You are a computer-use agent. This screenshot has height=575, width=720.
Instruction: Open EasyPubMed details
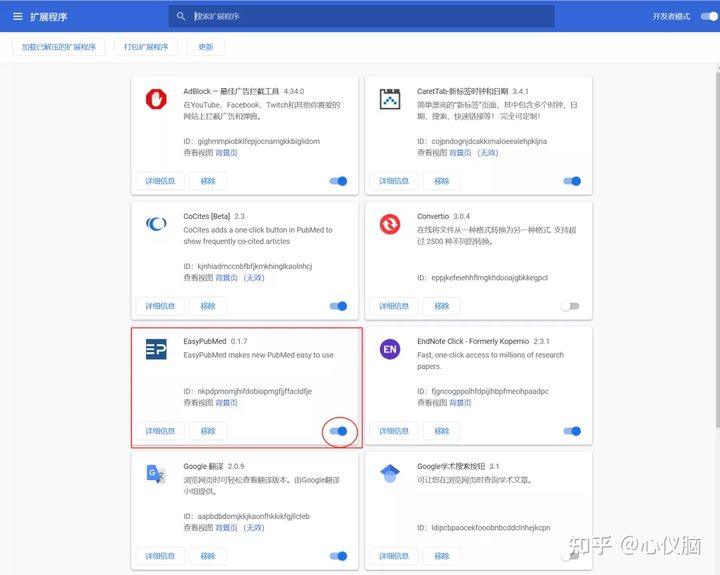(160, 431)
